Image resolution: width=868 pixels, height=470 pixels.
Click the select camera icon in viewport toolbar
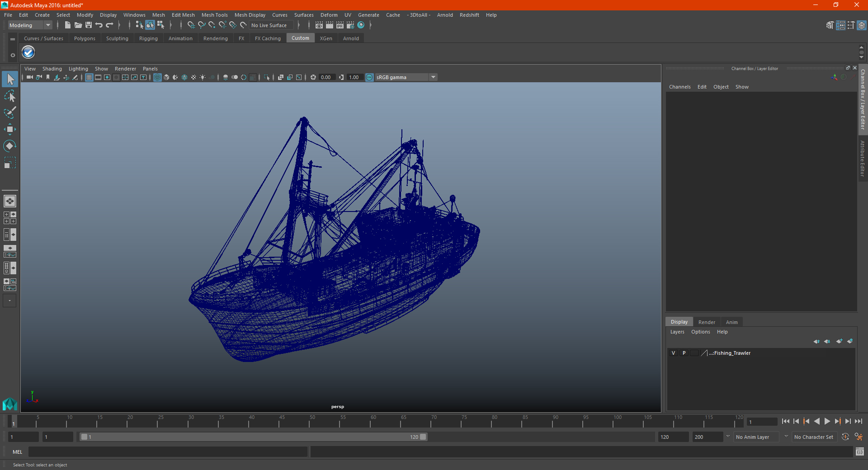30,77
